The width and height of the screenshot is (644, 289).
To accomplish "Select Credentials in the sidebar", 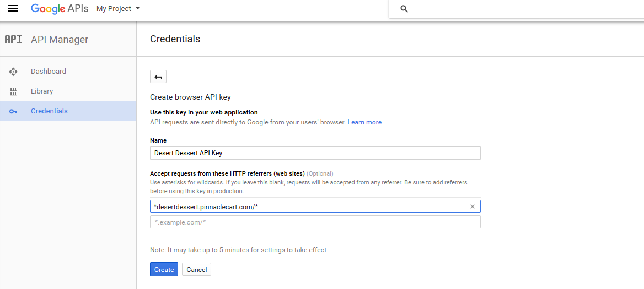I will (68, 111).
